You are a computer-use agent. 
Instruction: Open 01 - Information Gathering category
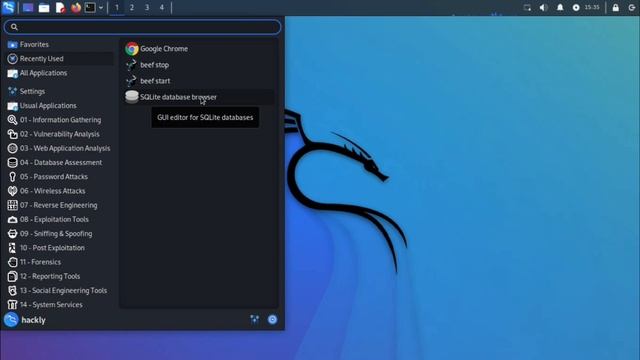60,120
